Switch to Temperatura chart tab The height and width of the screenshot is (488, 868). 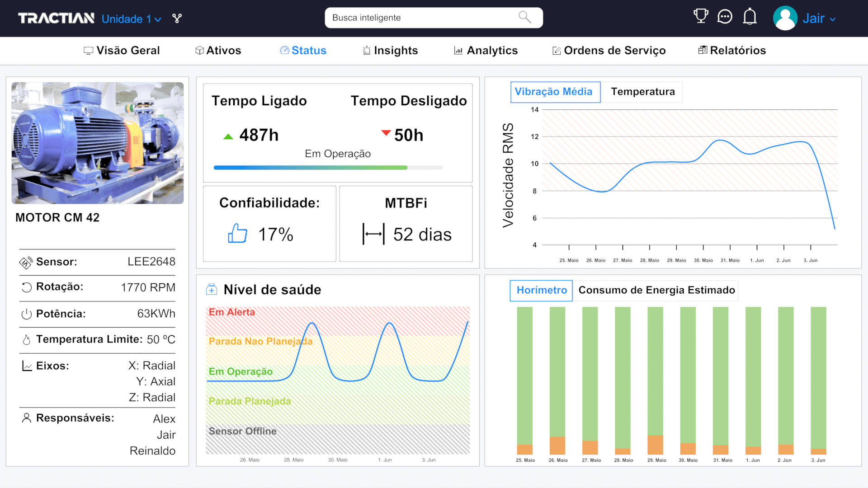coord(643,92)
